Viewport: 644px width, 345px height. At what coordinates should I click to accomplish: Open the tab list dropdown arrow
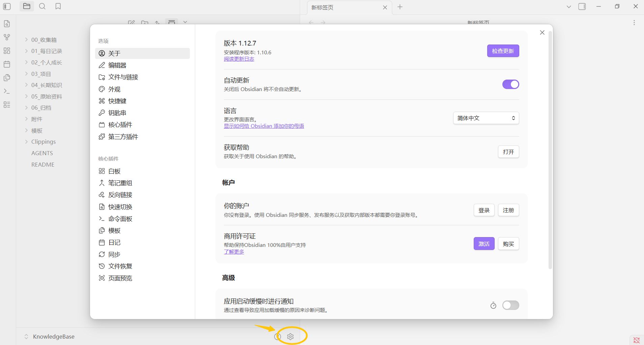(569, 7)
